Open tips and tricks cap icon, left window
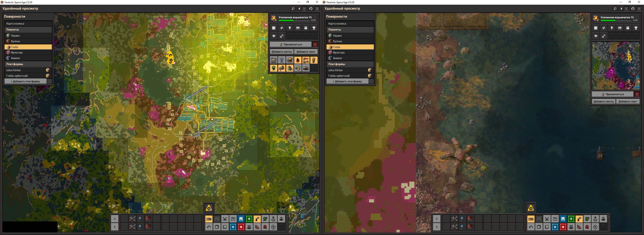Screen dimensions: 644x235 (274, 36)
